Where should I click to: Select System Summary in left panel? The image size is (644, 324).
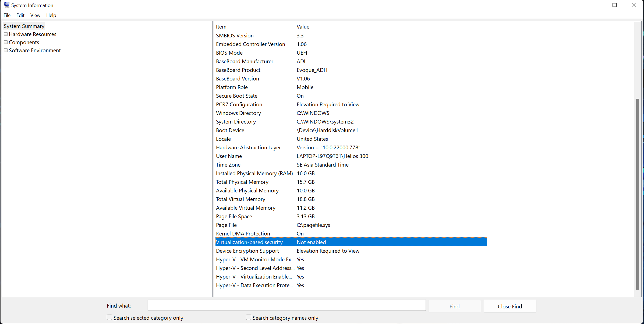24,26
